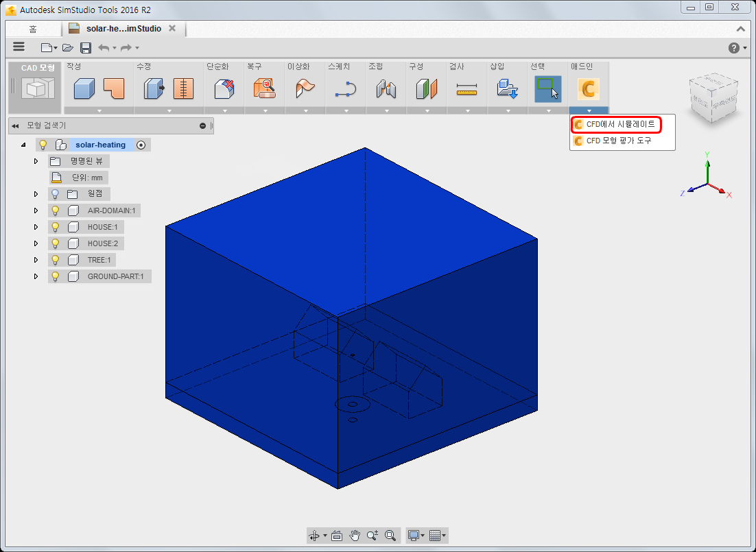
Task: Open file folder icon in quick toolbar
Action: pos(67,47)
